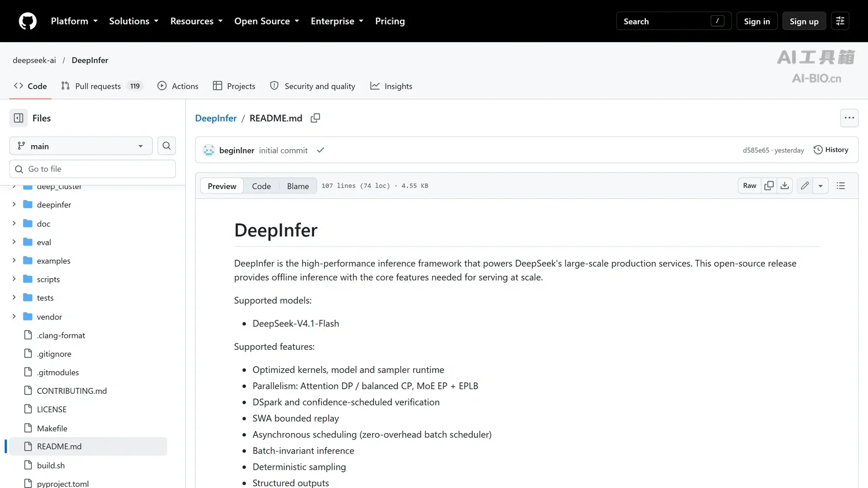Open the GitHub homepage logo

pos(28,21)
